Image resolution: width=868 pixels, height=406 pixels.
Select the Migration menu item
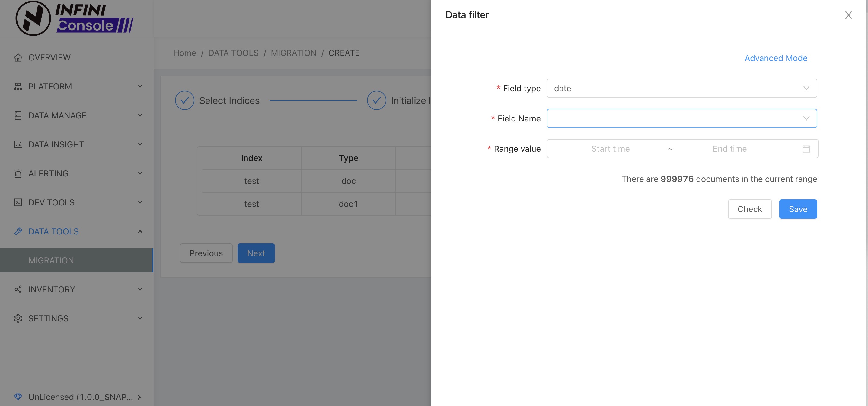point(51,261)
